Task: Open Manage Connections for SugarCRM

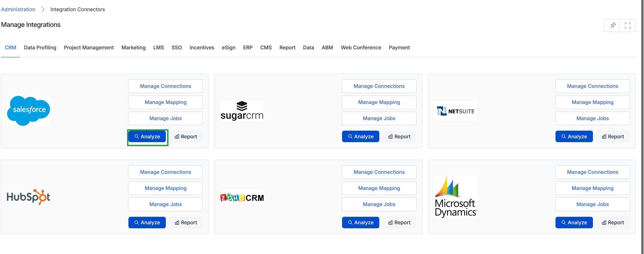Action: [x=379, y=86]
